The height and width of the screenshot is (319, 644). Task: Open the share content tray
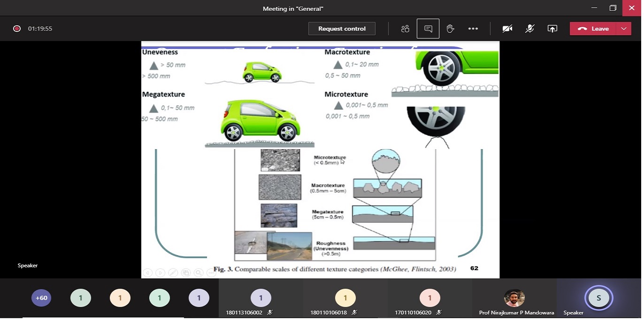[x=552, y=29]
